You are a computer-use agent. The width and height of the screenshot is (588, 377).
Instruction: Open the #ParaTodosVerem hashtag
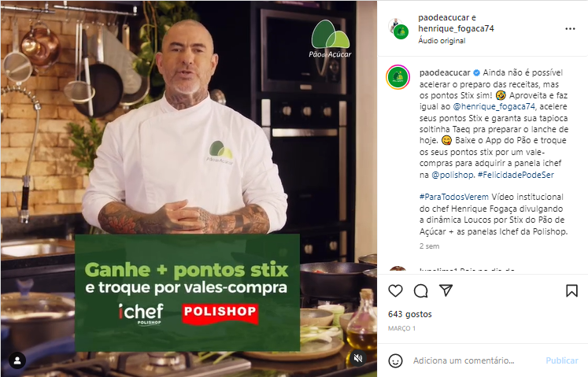point(453,197)
